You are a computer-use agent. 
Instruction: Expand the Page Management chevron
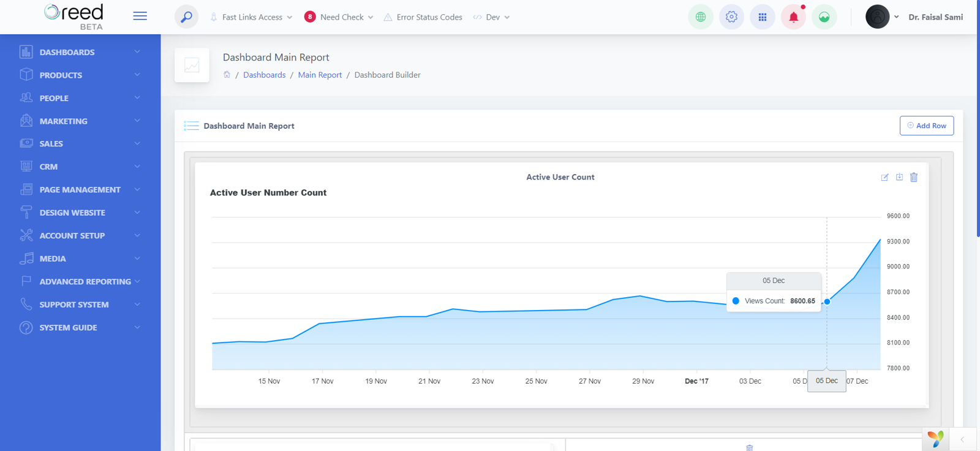[137, 189]
